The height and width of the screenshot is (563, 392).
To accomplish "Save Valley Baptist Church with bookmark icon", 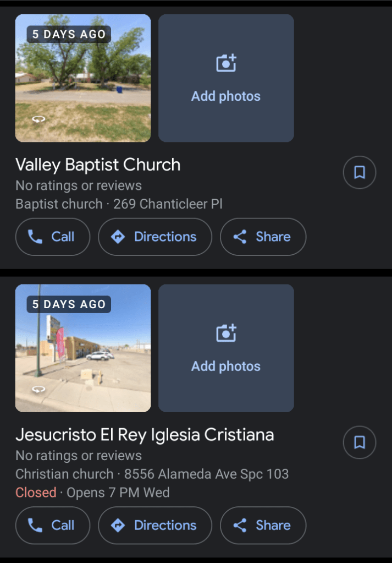I will (360, 173).
